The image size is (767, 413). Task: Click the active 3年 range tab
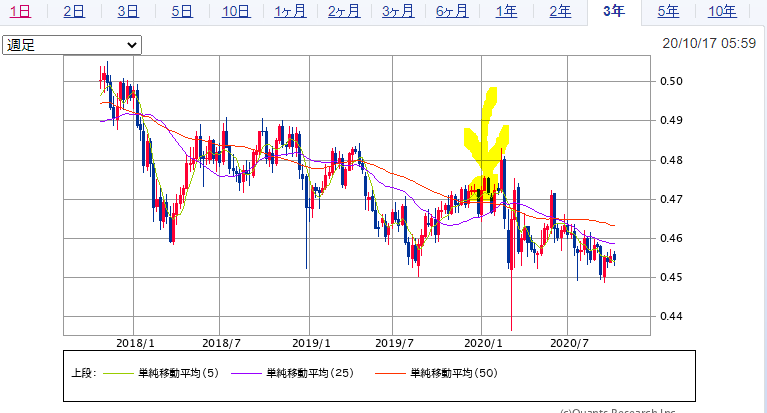click(x=614, y=11)
